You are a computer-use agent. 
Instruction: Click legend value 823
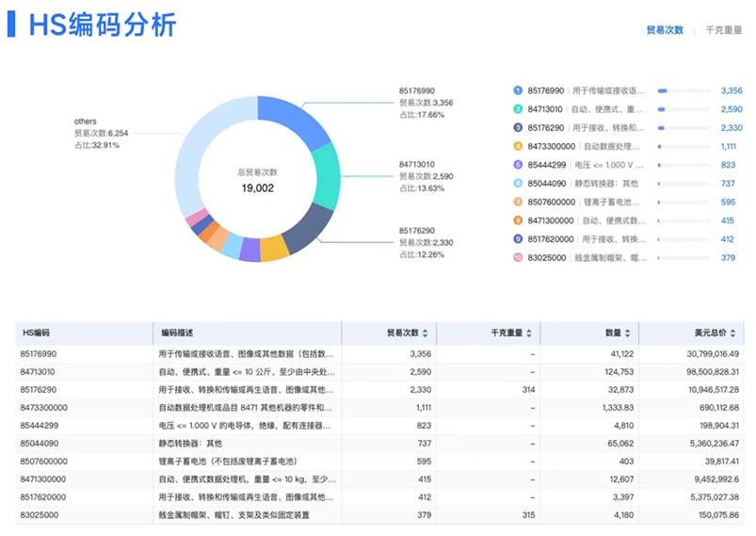[728, 165]
